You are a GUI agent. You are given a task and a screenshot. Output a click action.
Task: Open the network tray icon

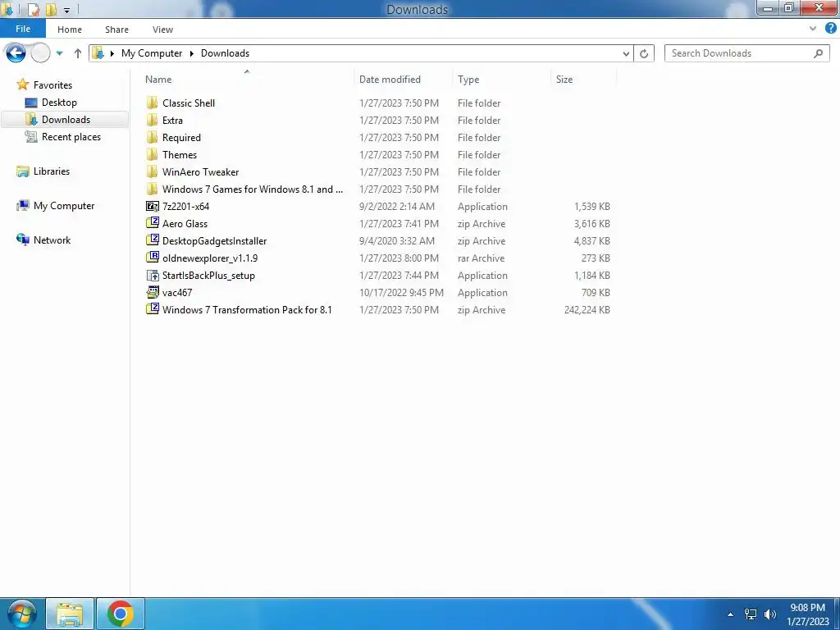pos(751,614)
